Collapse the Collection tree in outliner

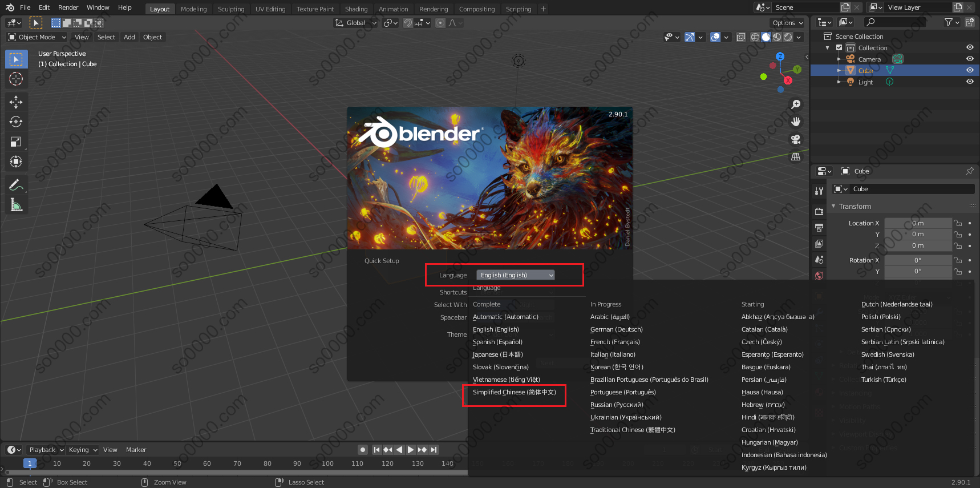coord(828,47)
